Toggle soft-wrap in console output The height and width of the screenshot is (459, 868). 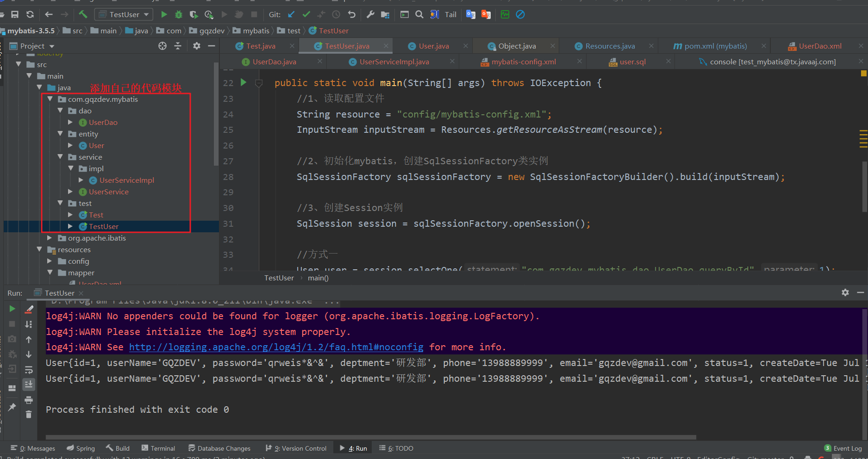[29, 370]
